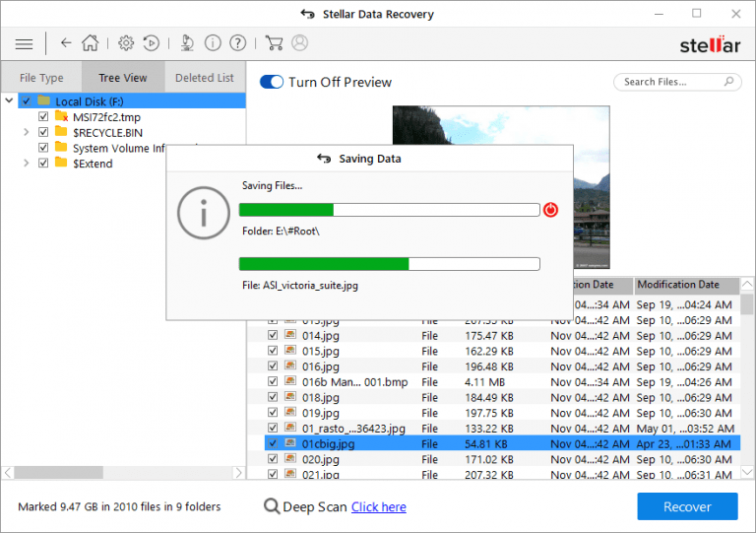Click the System Volume Information folder icon
The height and width of the screenshot is (533, 756).
click(61, 147)
